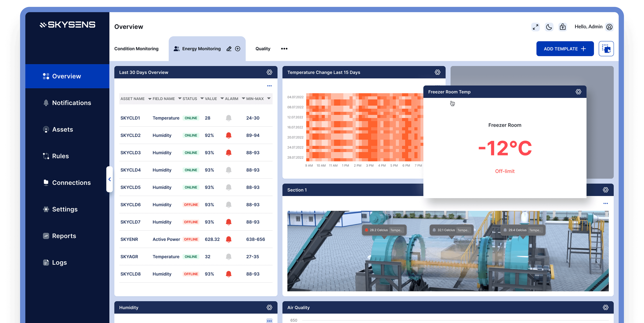Collapse the sidebar with the chevron handle
The height and width of the screenshot is (323, 644).
click(x=110, y=179)
